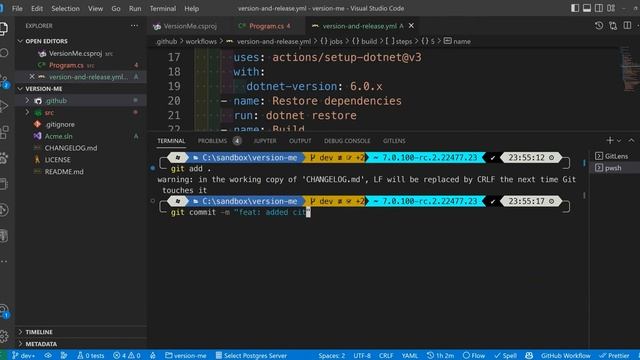Image resolution: width=640 pixels, height=360 pixels.
Task: Switch to VersionMe.csproj editor tab
Action: point(190,26)
